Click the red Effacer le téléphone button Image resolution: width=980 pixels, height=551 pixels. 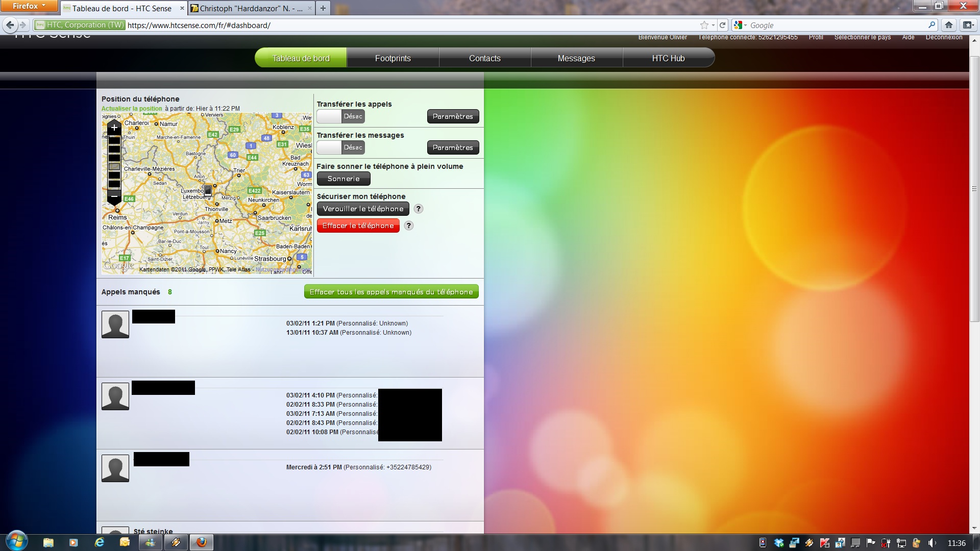(x=358, y=226)
